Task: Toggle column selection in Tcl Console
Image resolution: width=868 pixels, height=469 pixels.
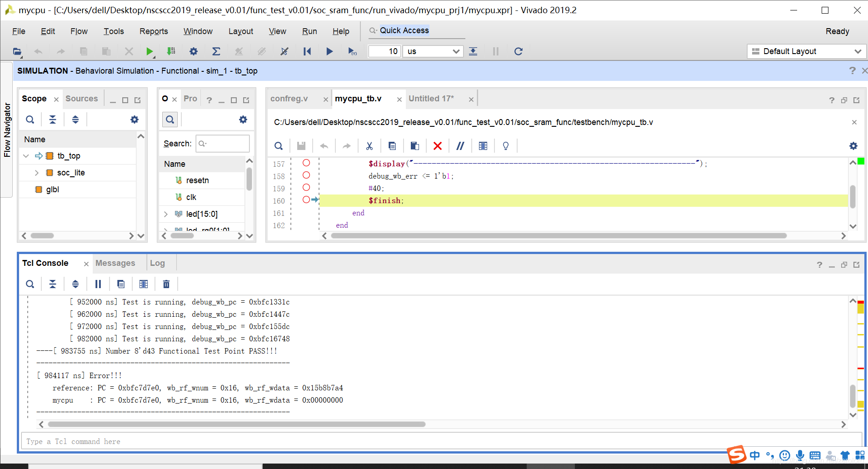Action: (144, 284)
